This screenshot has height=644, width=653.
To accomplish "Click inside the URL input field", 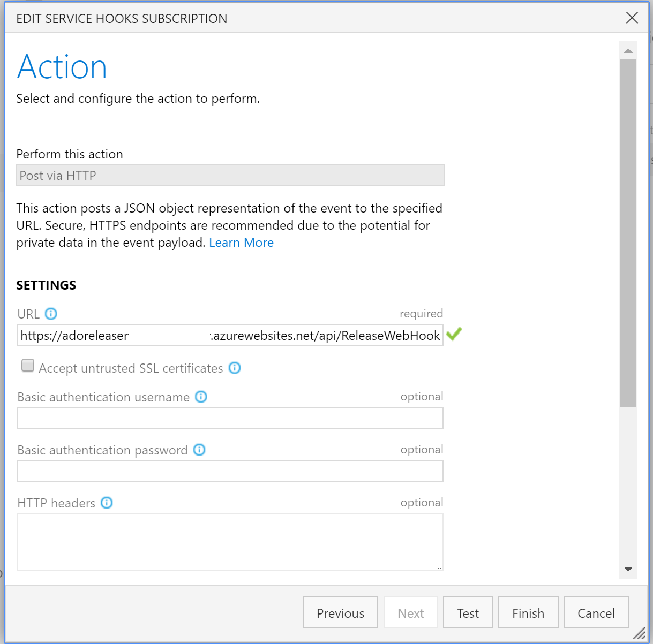I will pos(230,335).
